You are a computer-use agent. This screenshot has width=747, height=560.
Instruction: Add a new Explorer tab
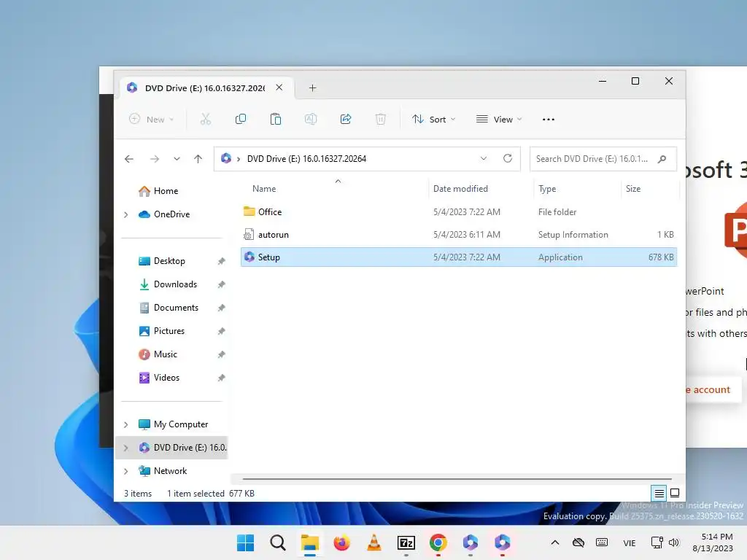(x=312, y=87)
